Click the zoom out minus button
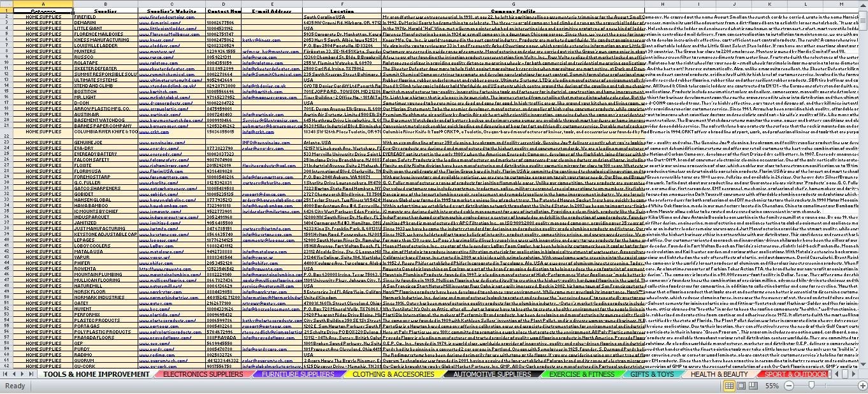This screenshot has width=868, height=394. (x=788, y=386)
